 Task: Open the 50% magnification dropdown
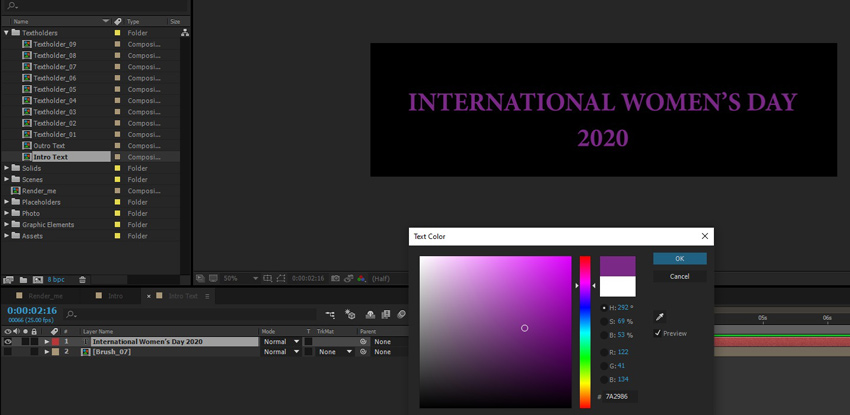[x=241, y=278]
